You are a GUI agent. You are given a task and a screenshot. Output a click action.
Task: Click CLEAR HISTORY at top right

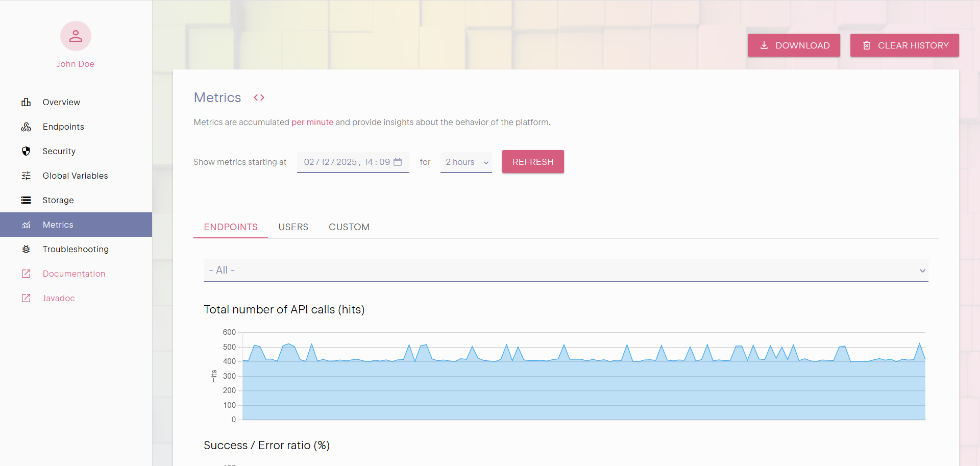(904, 45)
